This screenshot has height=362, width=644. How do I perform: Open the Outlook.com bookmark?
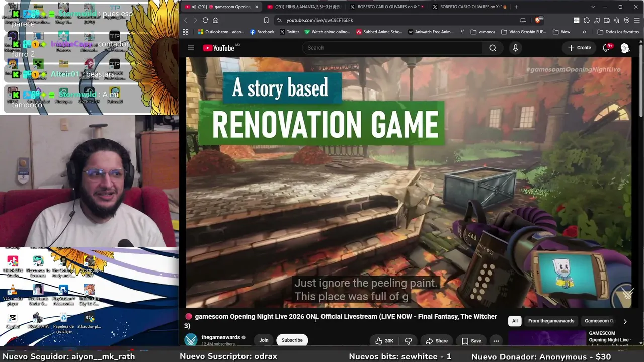tap(221, 32)
